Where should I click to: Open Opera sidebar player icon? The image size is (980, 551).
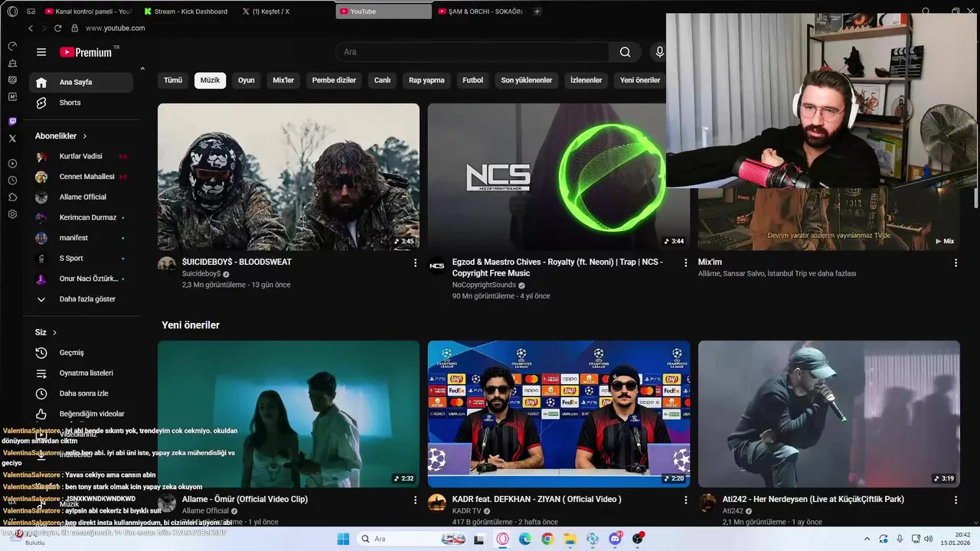tap(12, 164)
